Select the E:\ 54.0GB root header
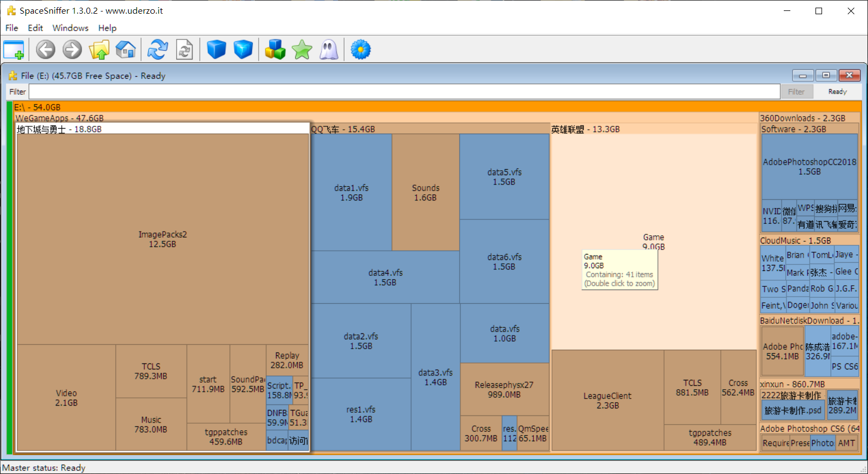Screen dimensions: 868x474 (x=437, y=107)
